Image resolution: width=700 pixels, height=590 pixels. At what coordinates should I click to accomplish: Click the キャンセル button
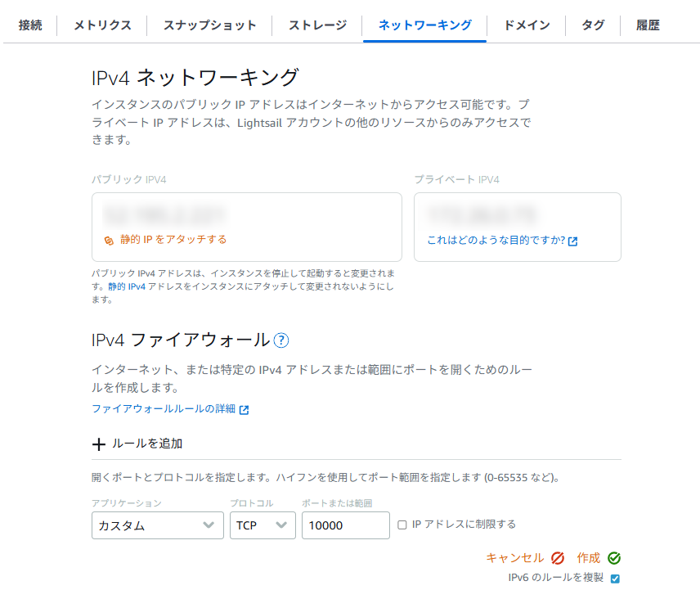(x=516, y=557)
